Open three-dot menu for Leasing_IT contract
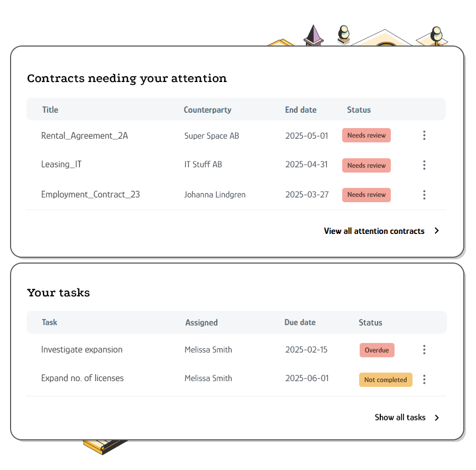 coord(424,165)
